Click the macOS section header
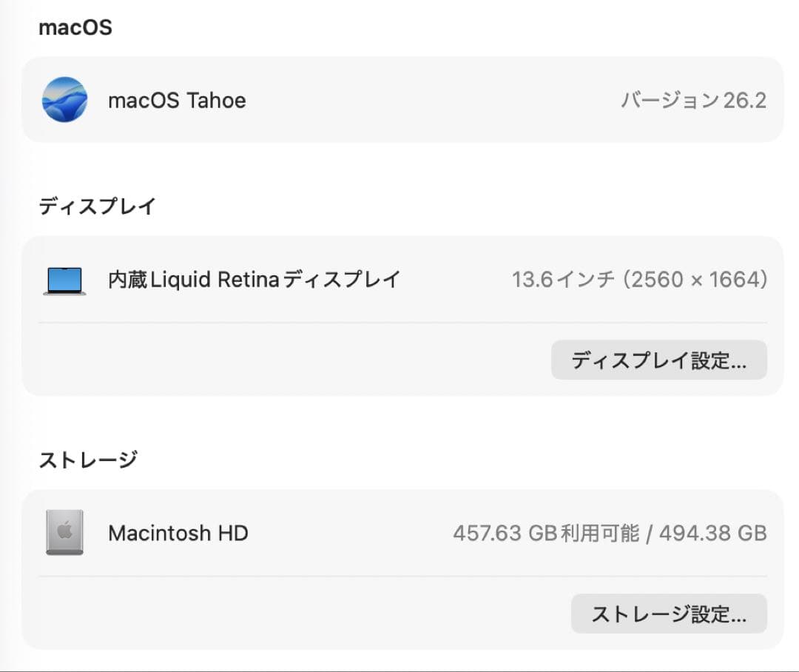Image resolution: width=799 pixels, height=672 pixels. click(75, 27)
